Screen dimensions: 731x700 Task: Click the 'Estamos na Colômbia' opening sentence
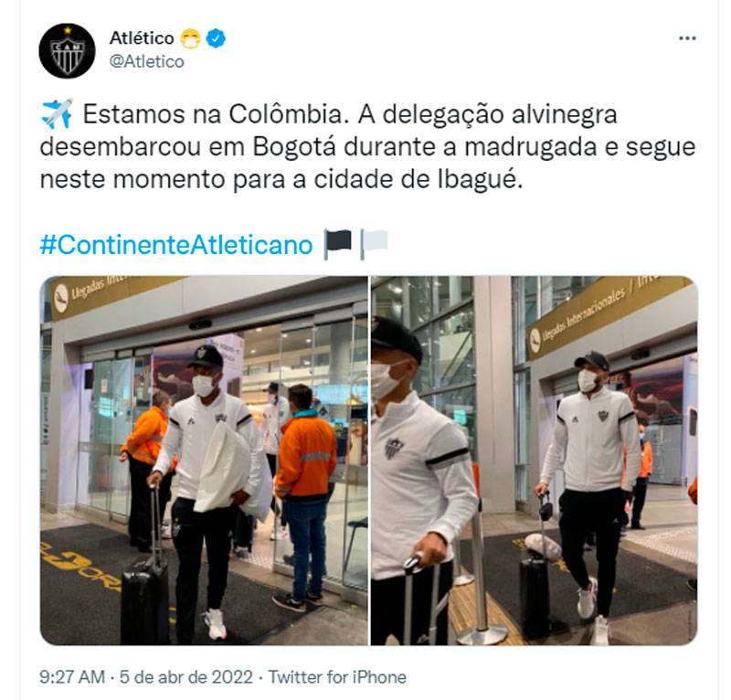(x=216, y=114)
